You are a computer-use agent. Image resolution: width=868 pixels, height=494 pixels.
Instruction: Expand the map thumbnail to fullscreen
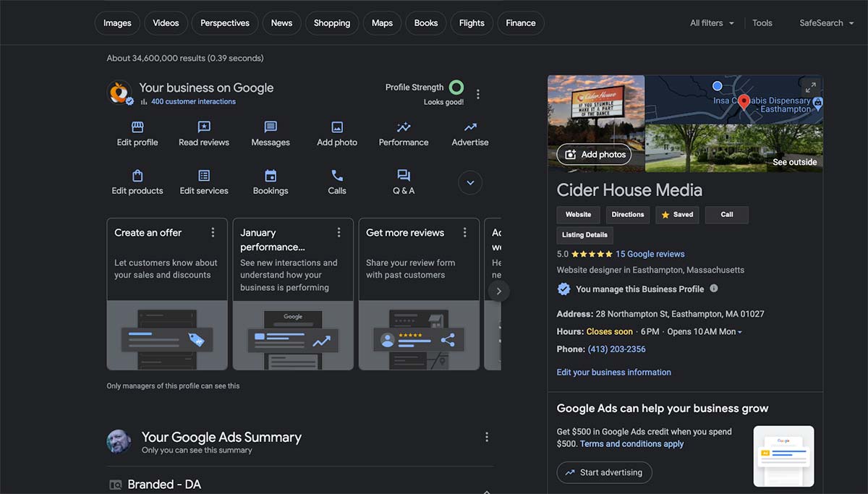click(x=811, y=87)
